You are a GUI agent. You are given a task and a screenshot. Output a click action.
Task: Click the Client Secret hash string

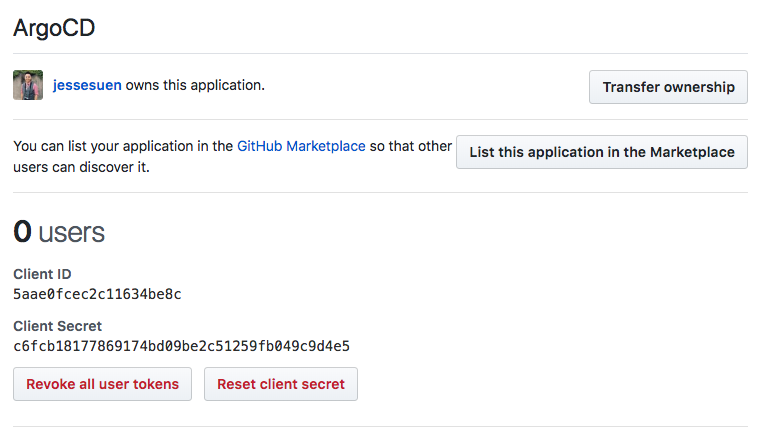pos(181,346)
